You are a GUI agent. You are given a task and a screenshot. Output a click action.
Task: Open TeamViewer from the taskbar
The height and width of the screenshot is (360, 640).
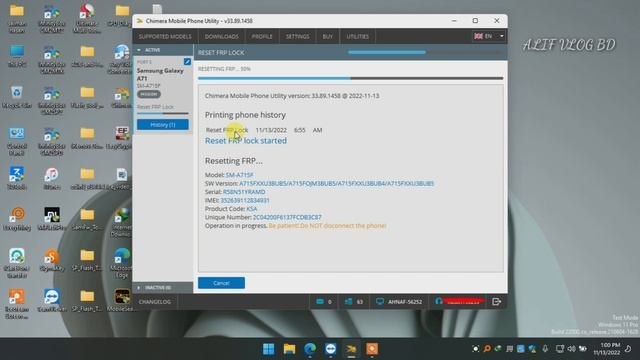click(331, 349)
